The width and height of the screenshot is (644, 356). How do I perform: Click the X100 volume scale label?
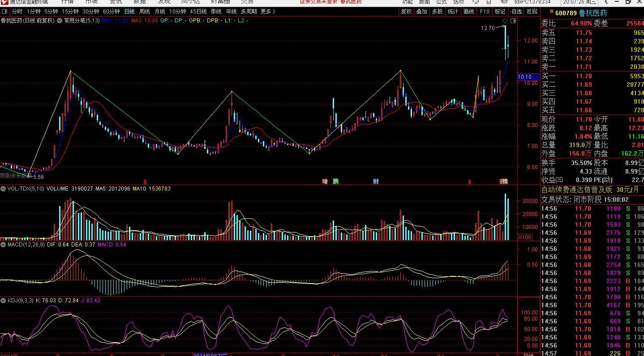[525, 237]
